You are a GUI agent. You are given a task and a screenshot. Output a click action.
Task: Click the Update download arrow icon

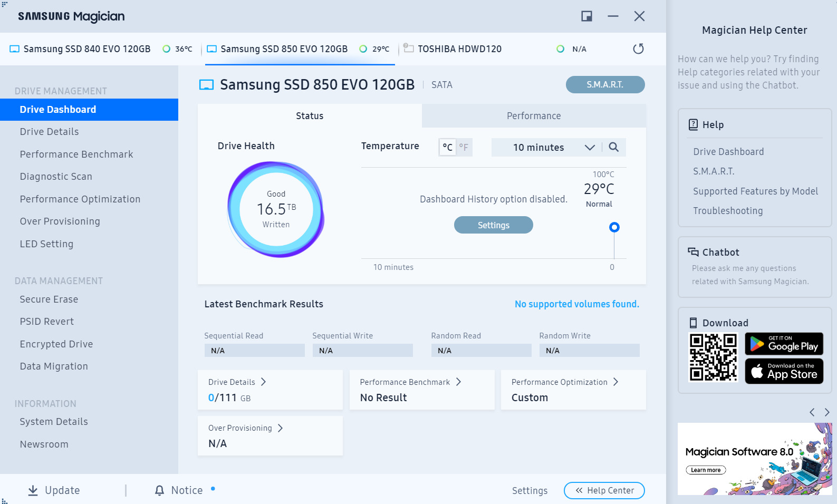point(33,490)
